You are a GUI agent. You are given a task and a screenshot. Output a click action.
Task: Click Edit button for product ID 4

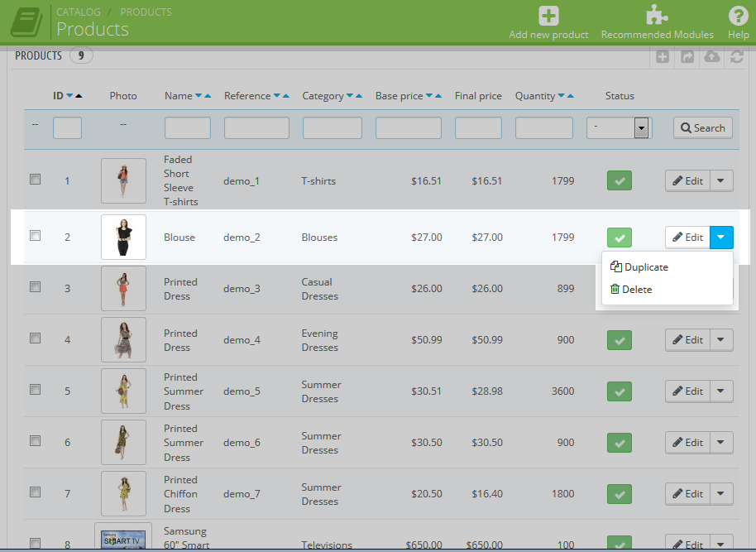[x=687, y=340]
